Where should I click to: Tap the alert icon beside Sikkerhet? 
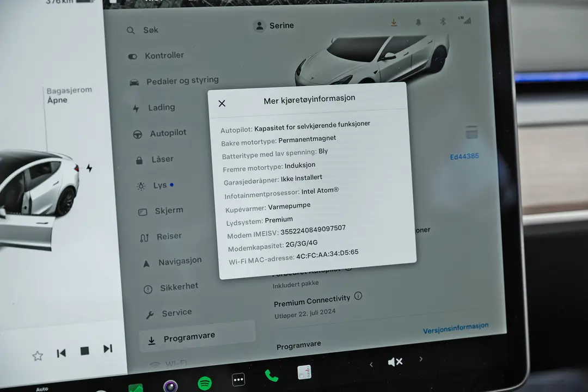pos(148,289)
